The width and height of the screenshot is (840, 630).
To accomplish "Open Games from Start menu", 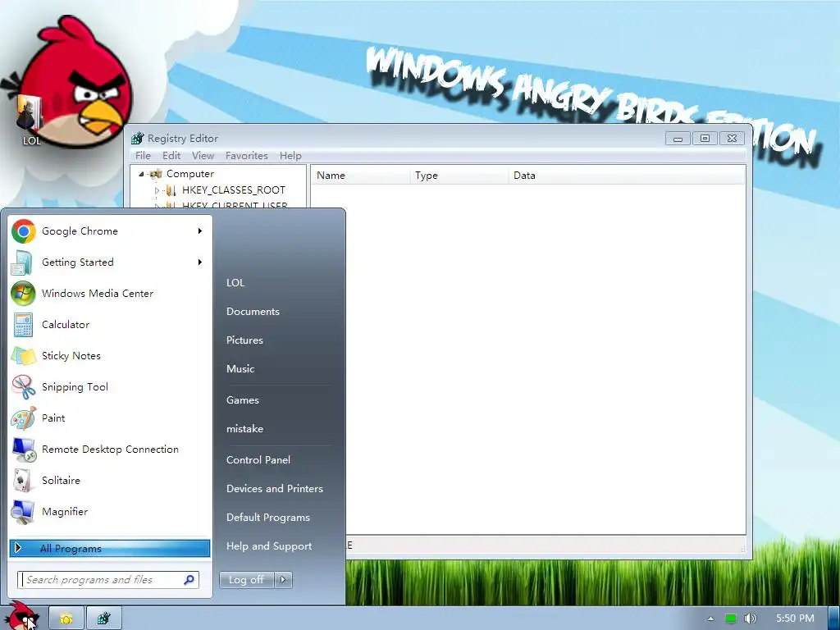I will (x=242, y=399).
